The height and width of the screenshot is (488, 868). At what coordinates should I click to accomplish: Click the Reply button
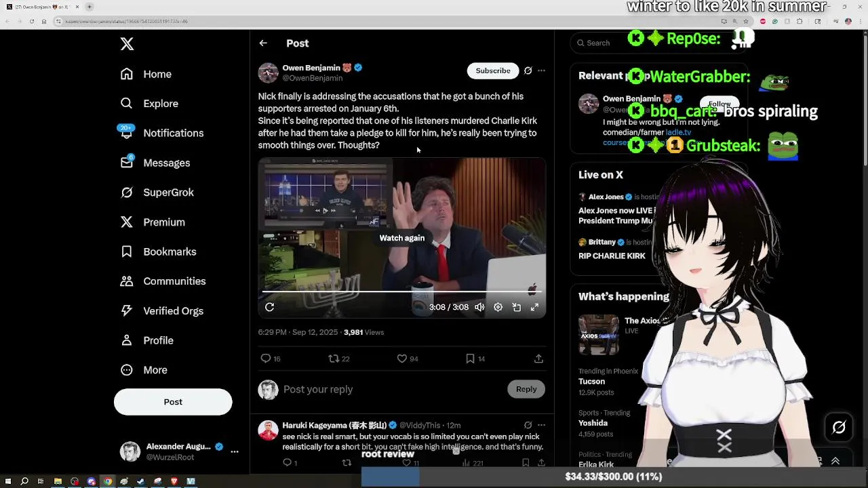[x=526, y=389]
